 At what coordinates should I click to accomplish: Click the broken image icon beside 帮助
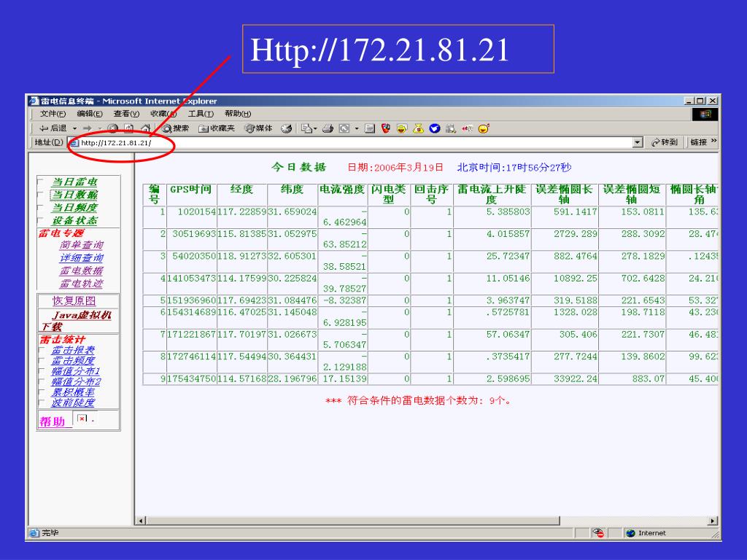tap(82, 419)
